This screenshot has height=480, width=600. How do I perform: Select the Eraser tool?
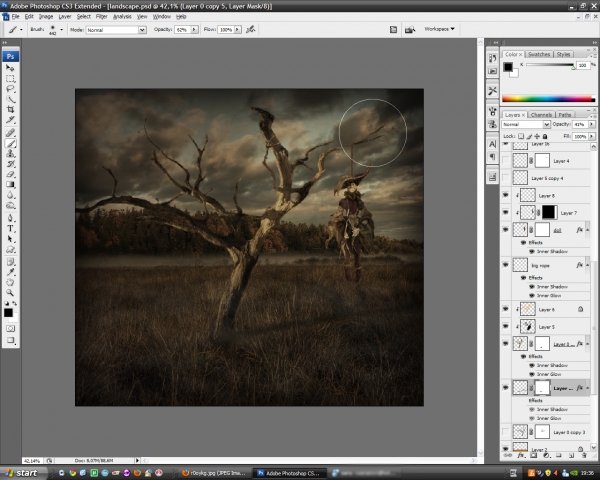click(10, 175)
